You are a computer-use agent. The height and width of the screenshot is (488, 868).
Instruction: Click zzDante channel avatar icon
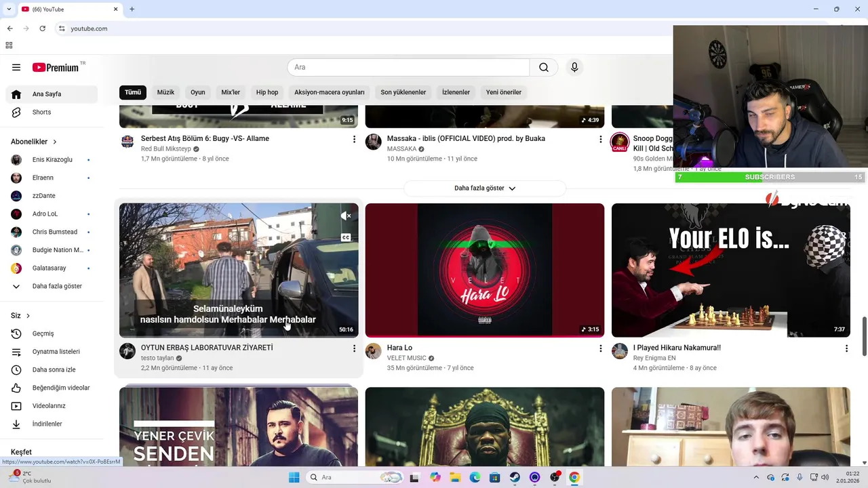coord(16,196)
